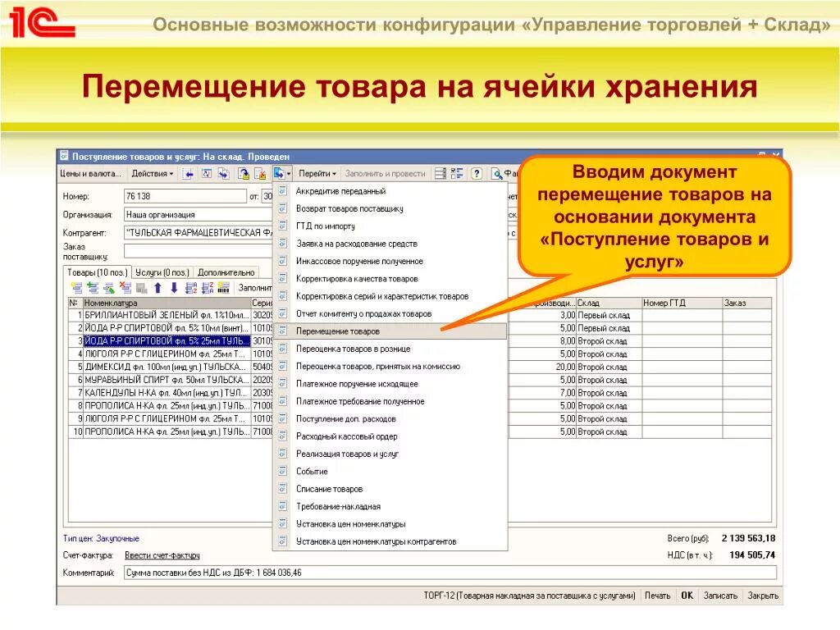Image resolution: width=840 pixels, height=630 pixels.
Task: Click the third icon after Действия, two document sheets
Action: pyautogui.click(x=224, y=174)
